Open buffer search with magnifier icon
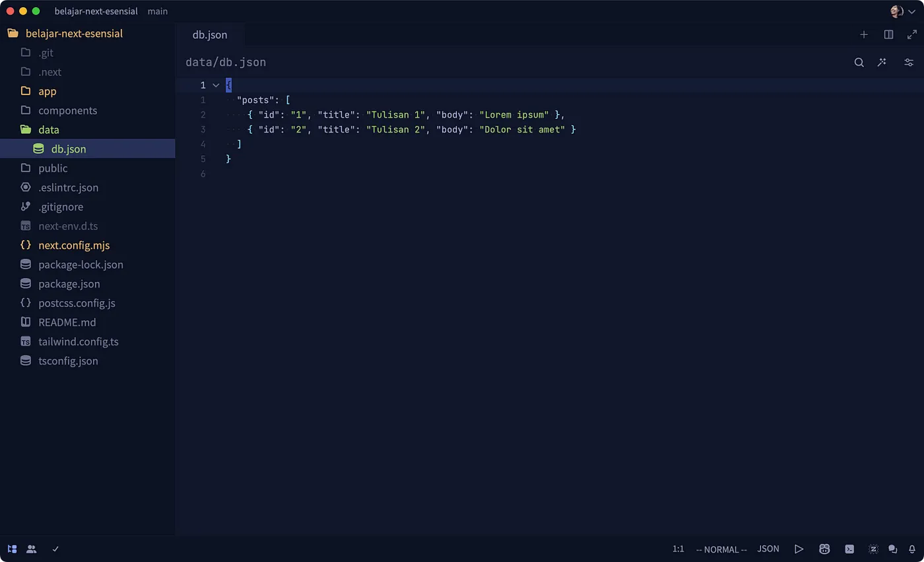Screen dimensions: 924x562 pos(859,62)
